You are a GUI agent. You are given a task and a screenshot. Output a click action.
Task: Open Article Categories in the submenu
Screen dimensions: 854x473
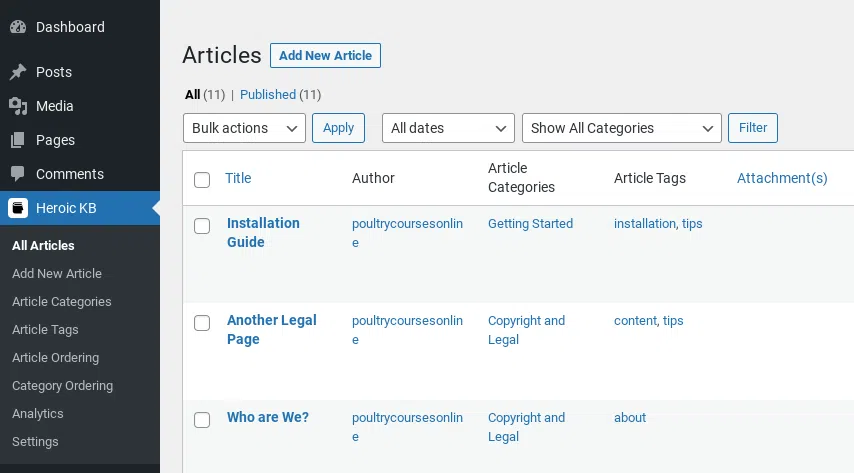coord(62,301)
